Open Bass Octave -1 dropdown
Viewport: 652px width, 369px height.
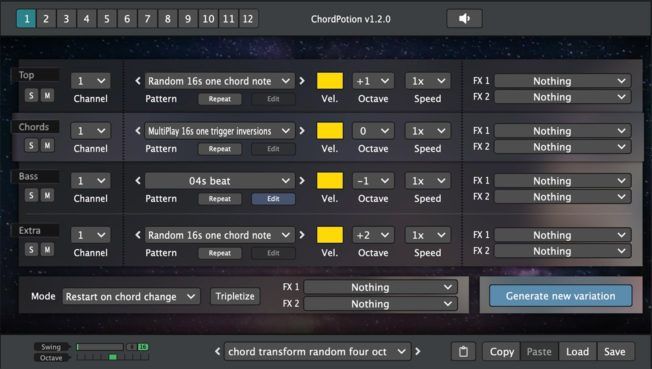(x=373, y=181)
